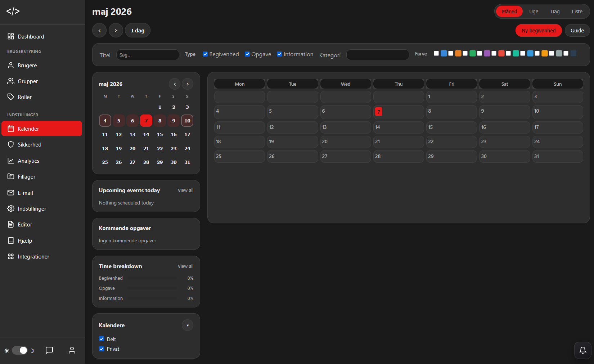Click the day 31 cell in the month grid
Viewport: 594px width, 364px height.
558,156
